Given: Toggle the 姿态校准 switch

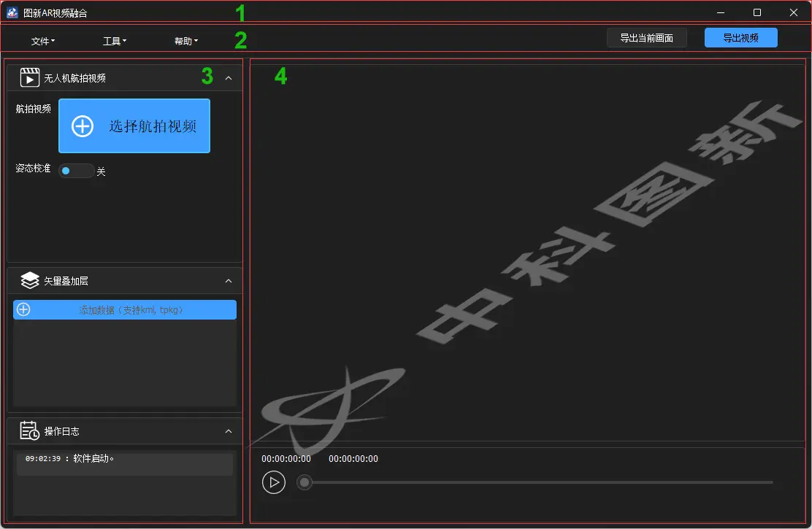Looking at the screenshot, I should [x=76, y=171].
